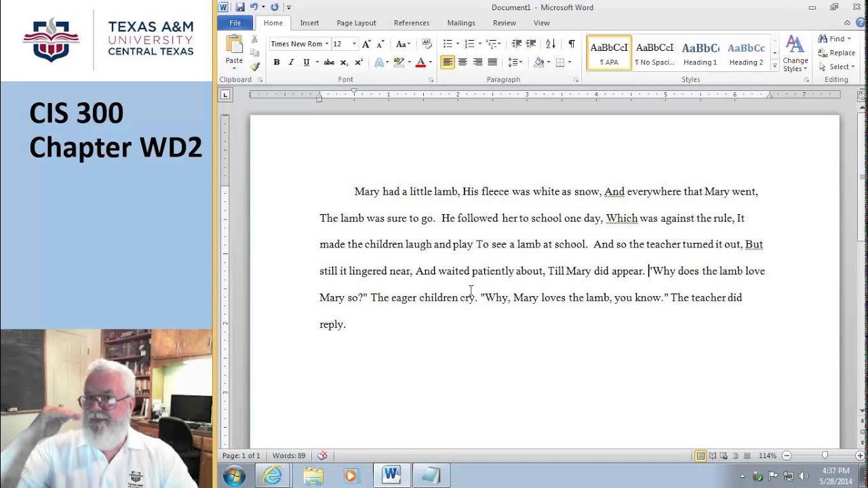Open Word Help
The width and height of the screenshot is (868, 488).
859,23
